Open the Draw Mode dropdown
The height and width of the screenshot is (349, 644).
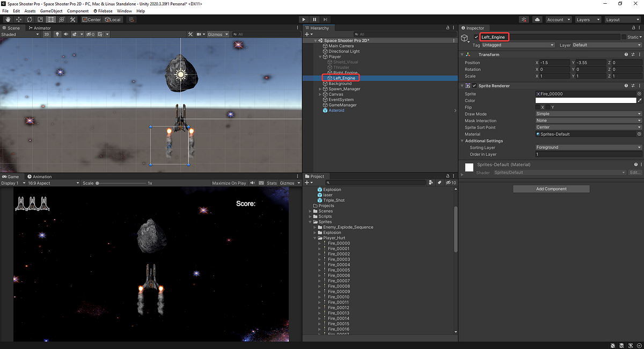point(588,114)
